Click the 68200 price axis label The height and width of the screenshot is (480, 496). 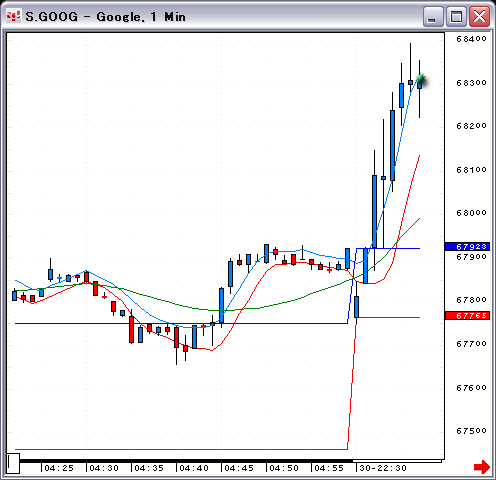coord(471,126)
